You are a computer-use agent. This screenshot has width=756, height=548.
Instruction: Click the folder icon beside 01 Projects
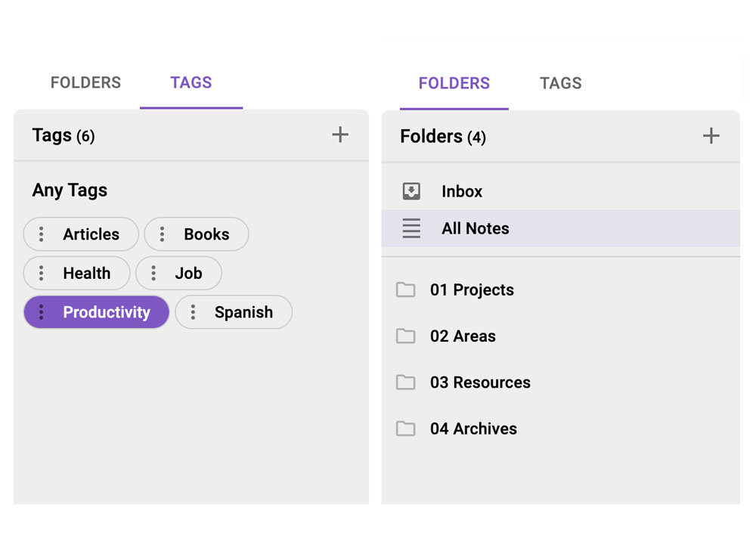click(406, 289)
